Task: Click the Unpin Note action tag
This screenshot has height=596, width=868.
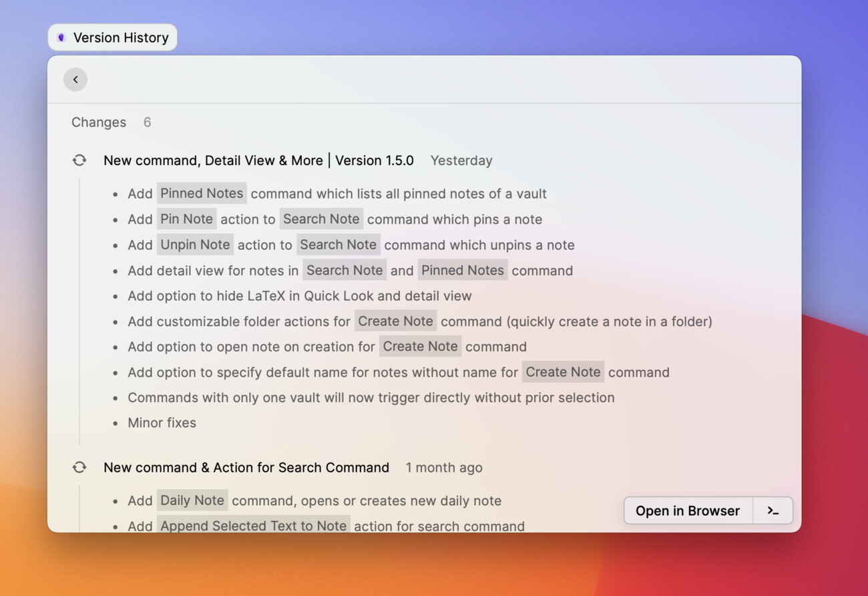Action: (x=195, y=245)
